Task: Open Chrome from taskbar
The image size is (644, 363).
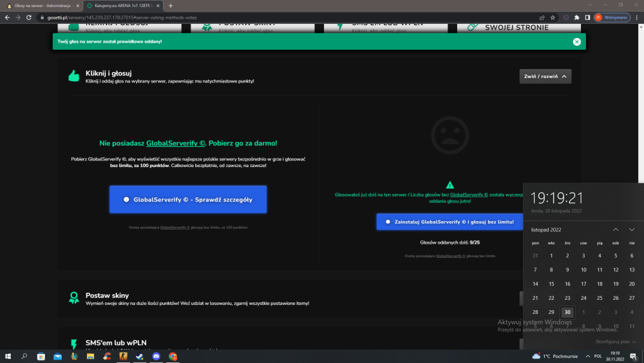Action: pyautogui.click(x=173, y=356)
